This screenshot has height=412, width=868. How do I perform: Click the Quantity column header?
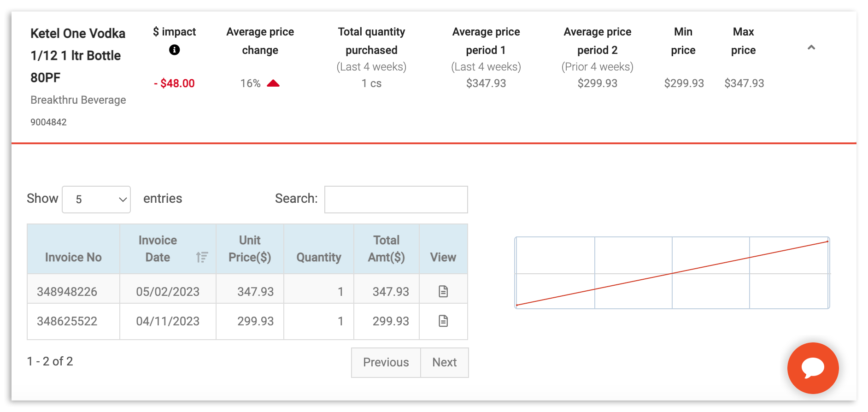(x=318, y=257)
